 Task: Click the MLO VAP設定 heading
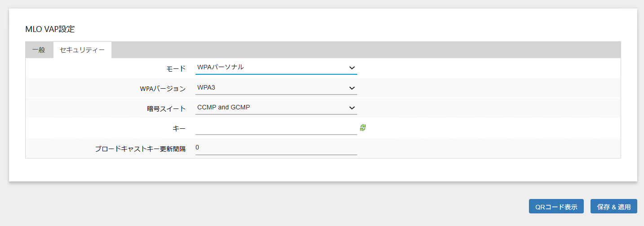click(x=50, y=29)
